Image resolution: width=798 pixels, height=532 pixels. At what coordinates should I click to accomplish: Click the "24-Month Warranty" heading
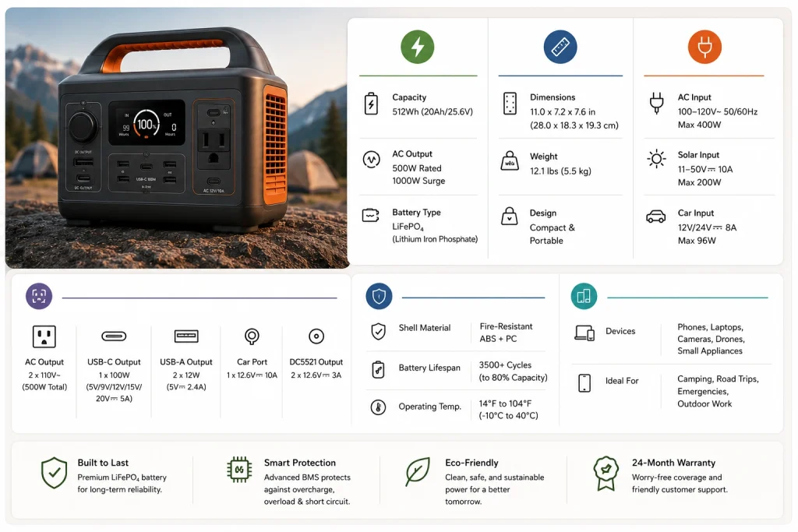pos(673,463)
